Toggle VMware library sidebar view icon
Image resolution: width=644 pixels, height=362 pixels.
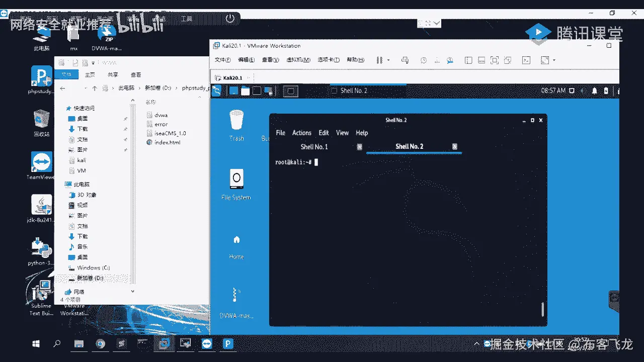[x=468, y=60]
